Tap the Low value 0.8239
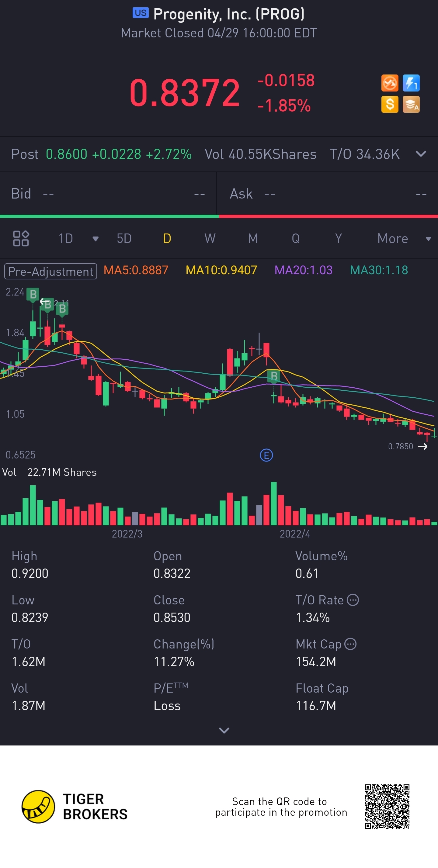Viewport: 438px width, 868px height. [30, 618]
